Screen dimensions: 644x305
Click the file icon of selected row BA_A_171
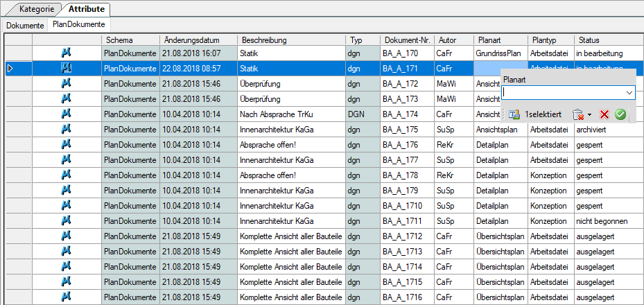pos(67,68)
